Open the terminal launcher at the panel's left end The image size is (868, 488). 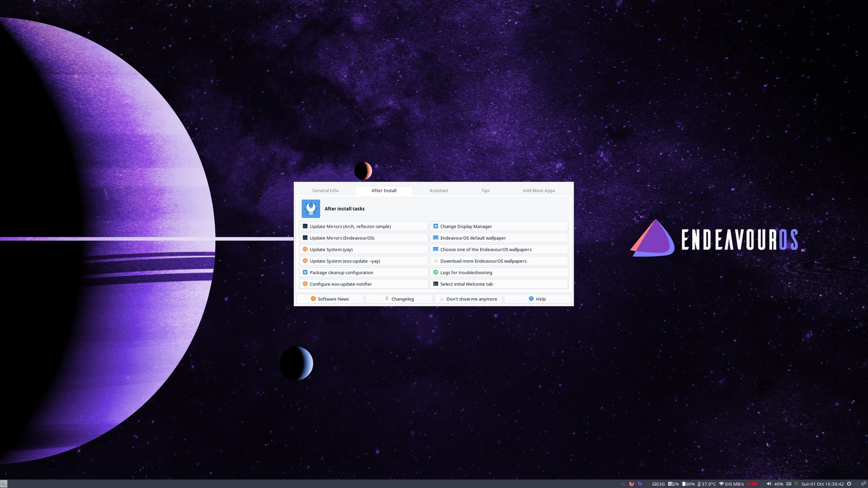pos(4,484)
